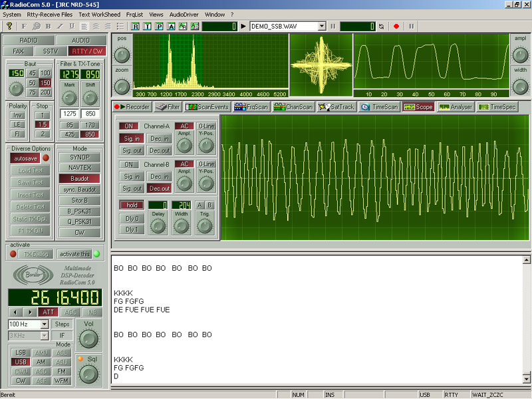
Task: Open the DEMO_SSB.WAV file dropdown
Action: (322, 26)
